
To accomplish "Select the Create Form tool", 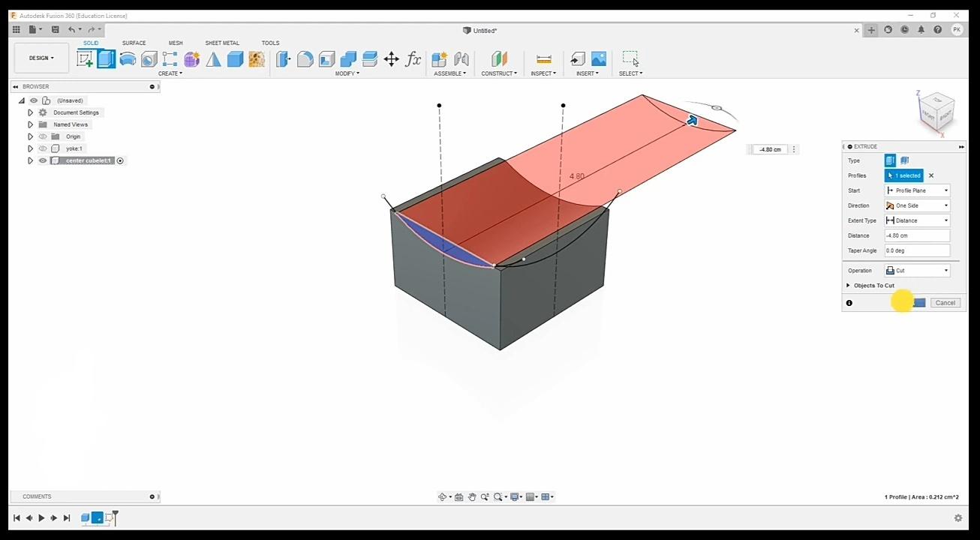I will coord(192,59).
